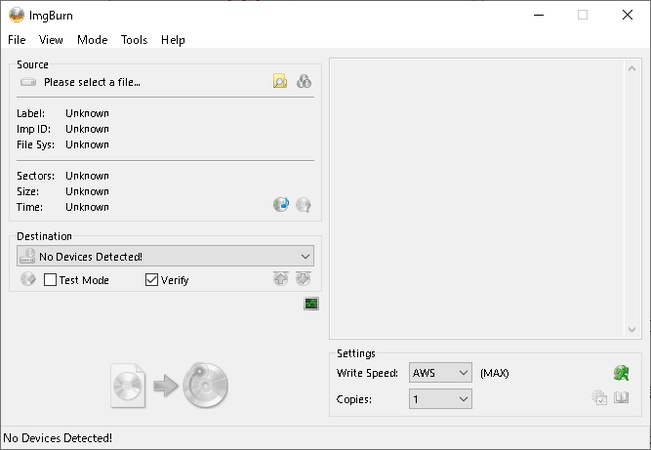Click the image information disc icon
651x450 pixels.
click(303, 205)
